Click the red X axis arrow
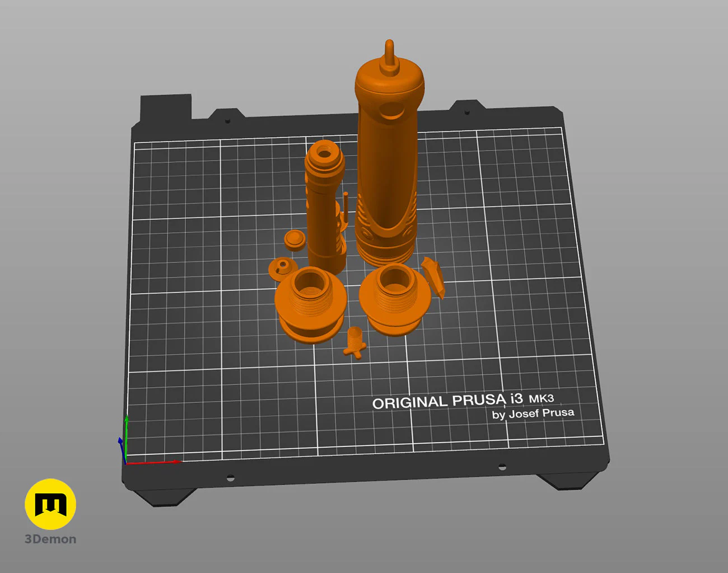 [x=154, y=462]
